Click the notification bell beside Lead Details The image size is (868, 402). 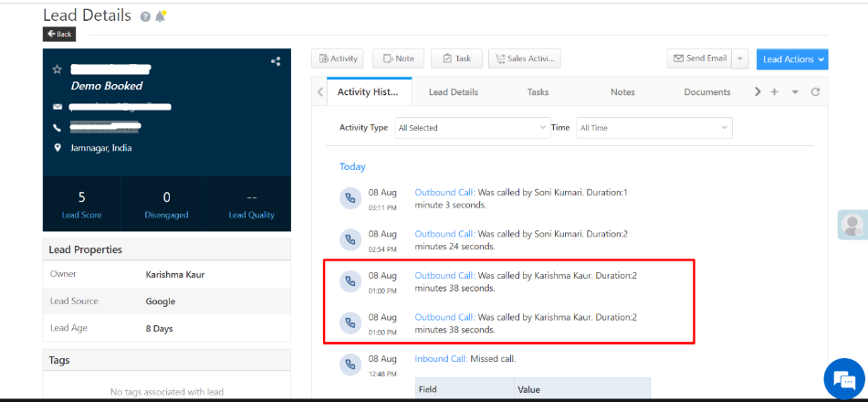(161, 16)
